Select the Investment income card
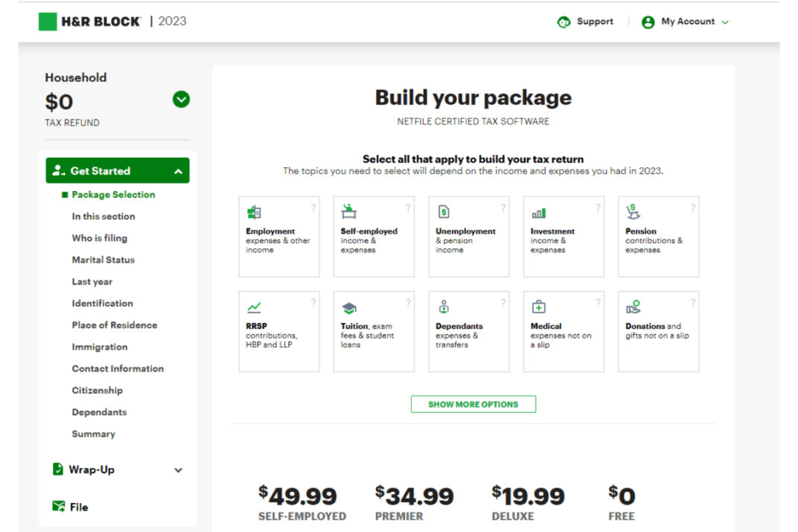 point(563,237)
